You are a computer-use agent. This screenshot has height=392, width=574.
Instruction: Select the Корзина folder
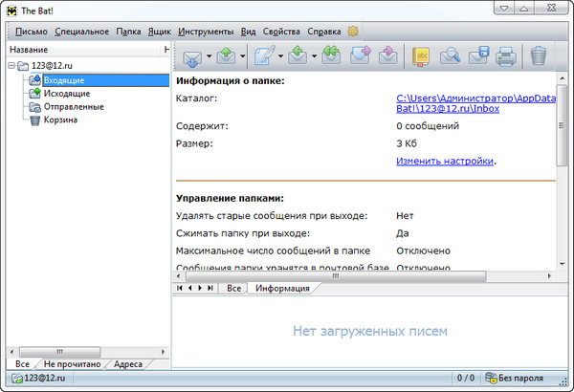click(x=59, y=120)
